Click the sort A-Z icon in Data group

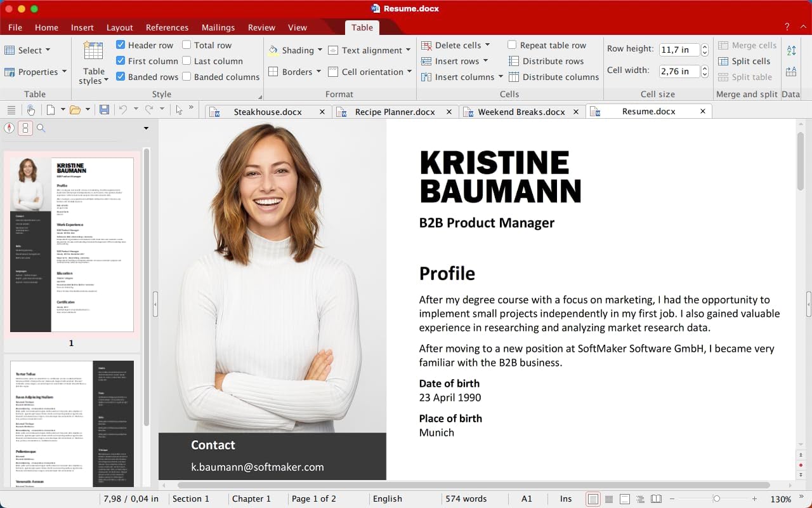pyautogui.click(x=791, y=50)
